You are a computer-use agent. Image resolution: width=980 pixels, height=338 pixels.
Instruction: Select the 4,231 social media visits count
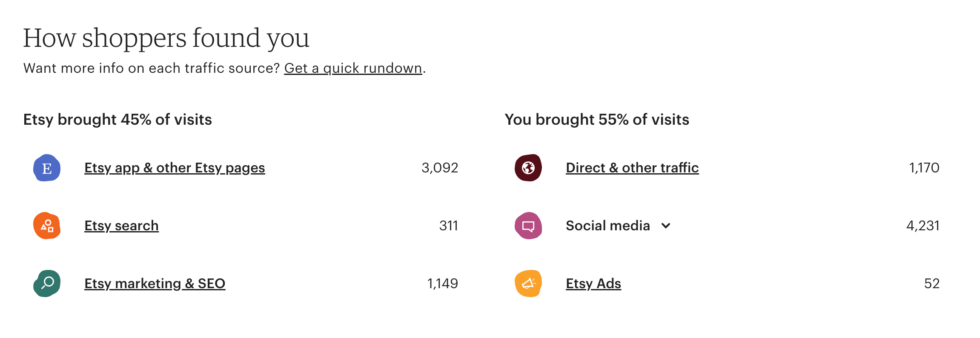923,226
